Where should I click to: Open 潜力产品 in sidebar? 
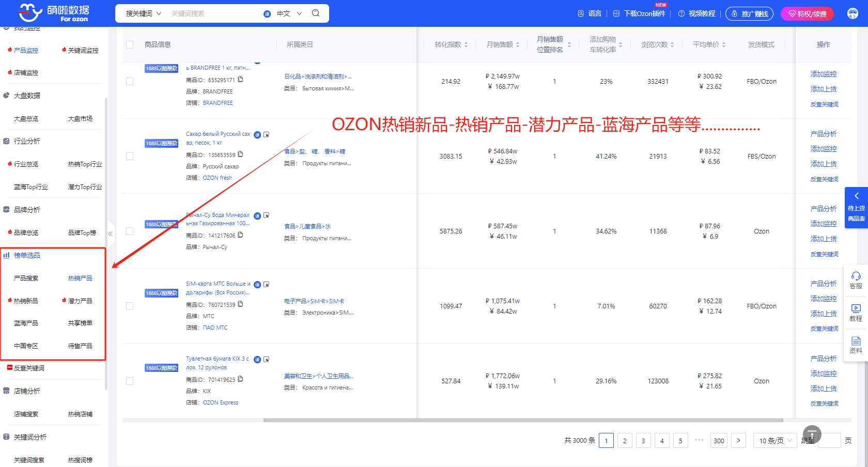click(x=80, y=301)
